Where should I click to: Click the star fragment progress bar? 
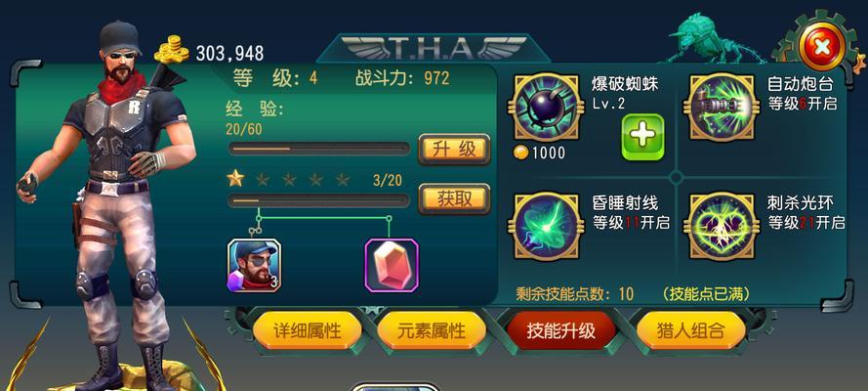pyautogui.click(x=319, y=200)
